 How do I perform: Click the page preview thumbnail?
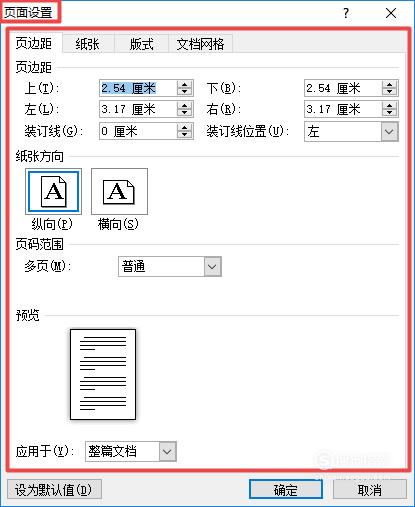103,374
